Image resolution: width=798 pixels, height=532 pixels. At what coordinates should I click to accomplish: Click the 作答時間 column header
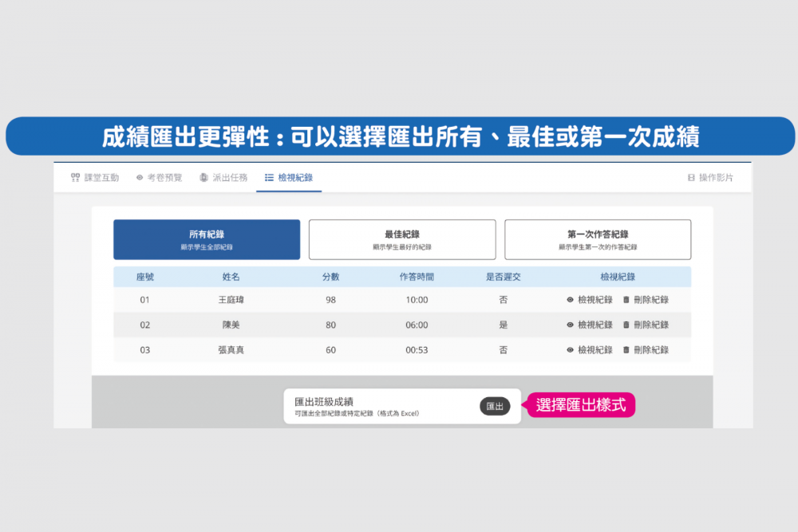417,277
